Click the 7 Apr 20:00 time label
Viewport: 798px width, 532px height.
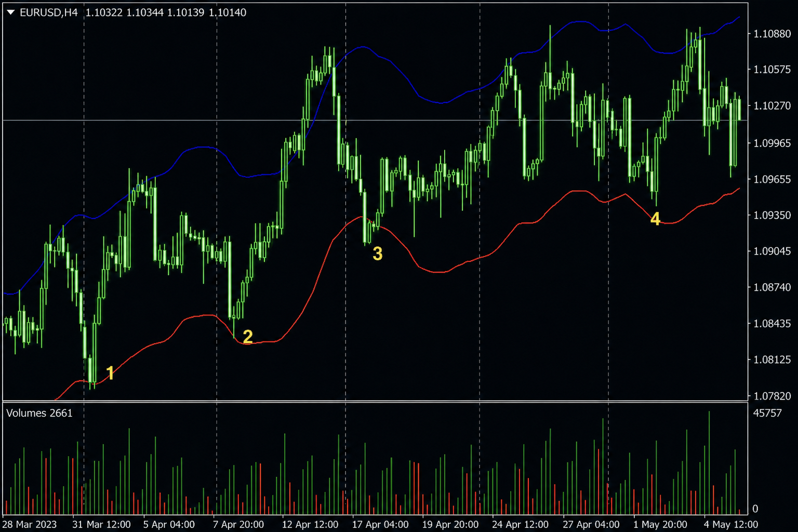238,524
